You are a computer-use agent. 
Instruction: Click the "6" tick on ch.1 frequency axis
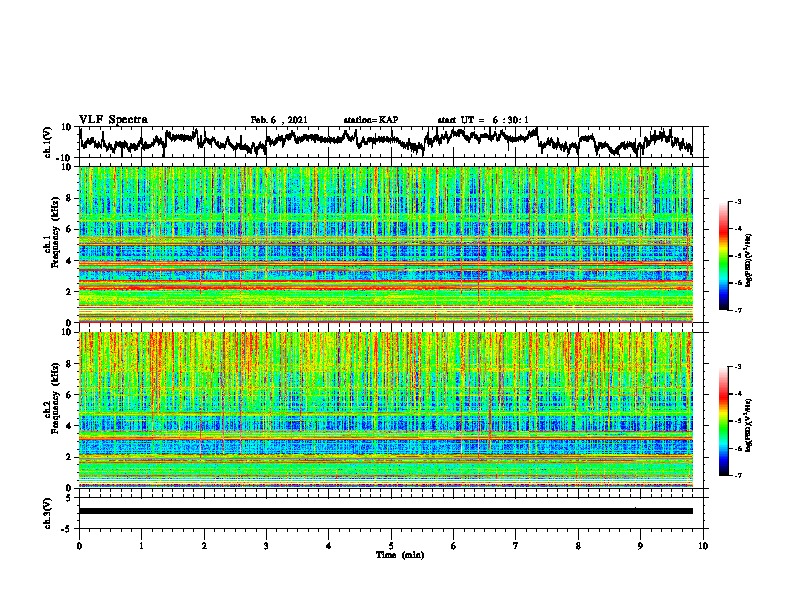tap(69, 229)
